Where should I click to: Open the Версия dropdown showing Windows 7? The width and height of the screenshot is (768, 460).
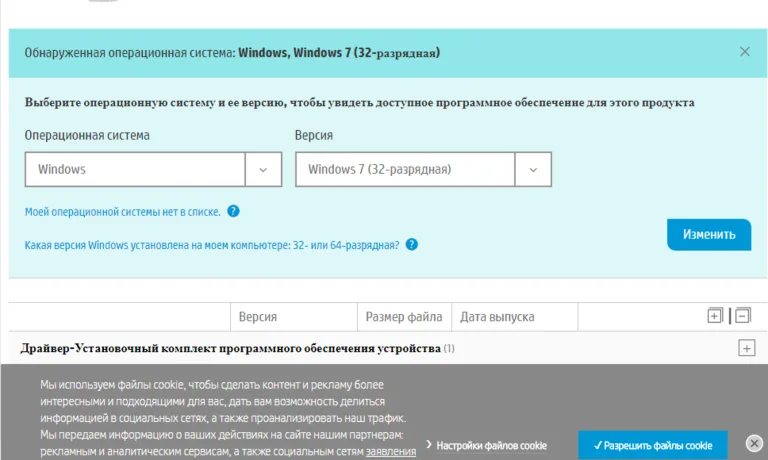point(423,169)
